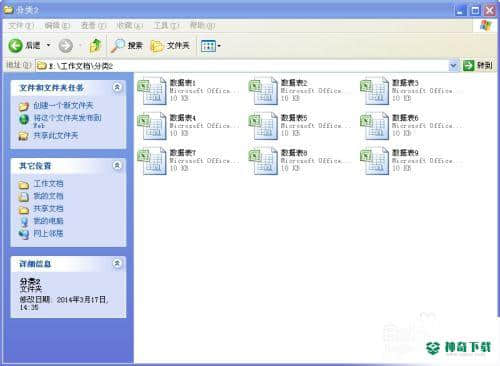The image size is (500, 366).
Task: Select the 数据表5 Excel file icon
Action: 263,126
